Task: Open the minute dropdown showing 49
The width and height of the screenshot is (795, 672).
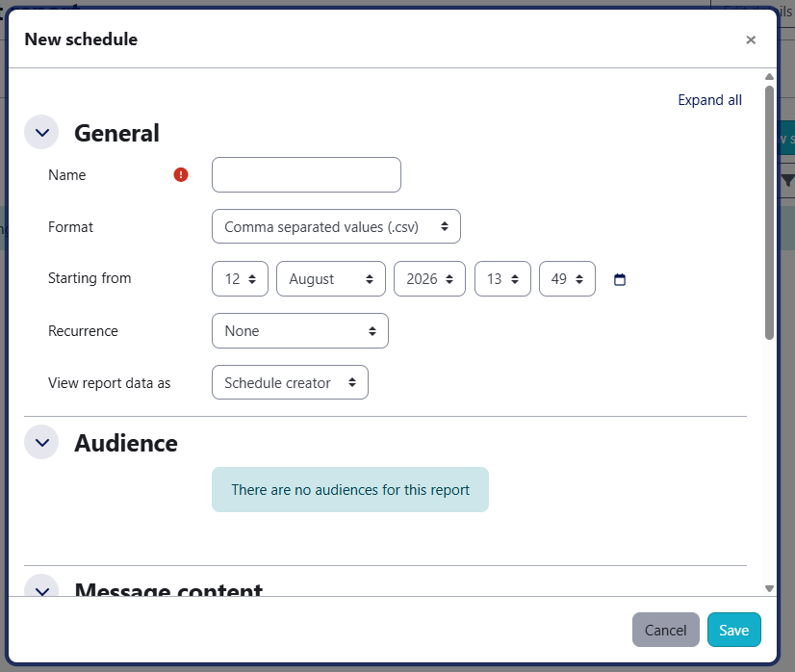Action: click(567, 279)
